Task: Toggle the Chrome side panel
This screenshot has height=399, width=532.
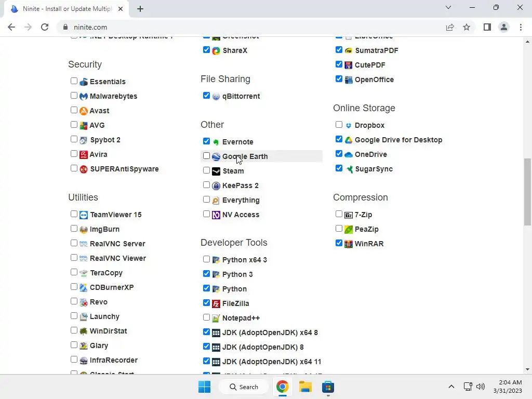Action: point(487,27)
